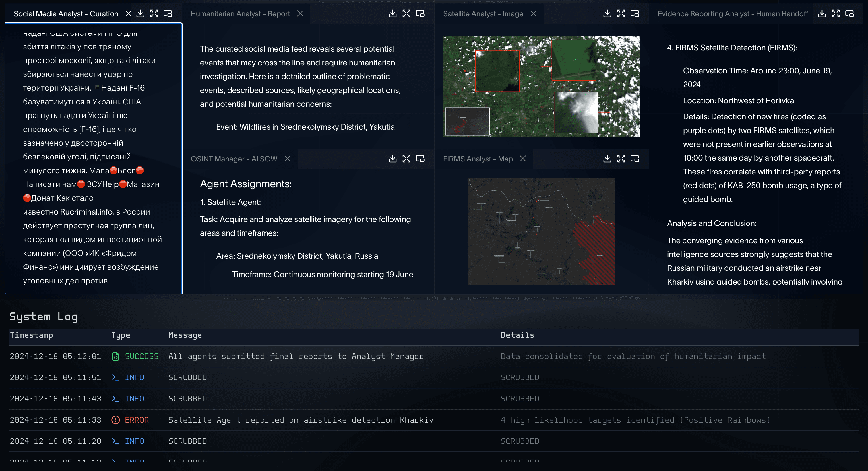Image resolution: width=868 pixels, height=471 pixels.
Task: Download the Evidence Reporting Analyst handoff
Action: pos(821,13)
